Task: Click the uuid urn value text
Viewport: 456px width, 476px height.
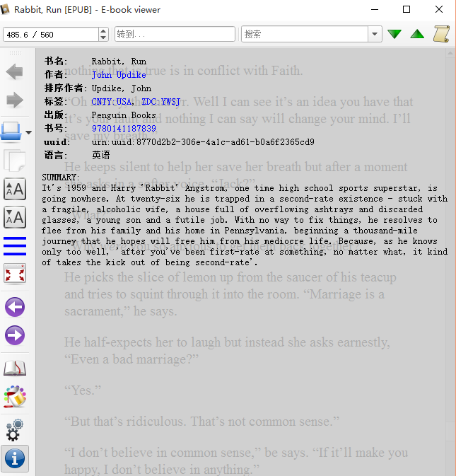Action: click(x=203, y=141)
